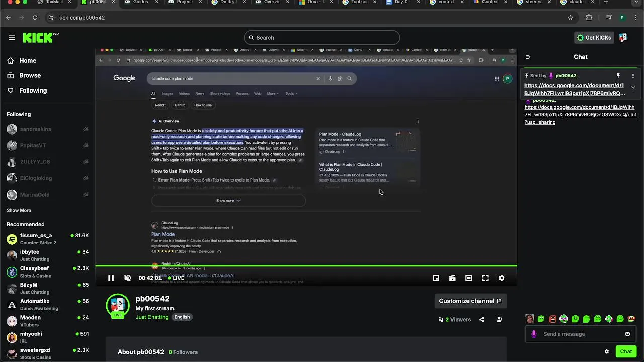This screenshot has height=362, width=644.
Task: Click Customize channel button
Action: click(470, 301)
